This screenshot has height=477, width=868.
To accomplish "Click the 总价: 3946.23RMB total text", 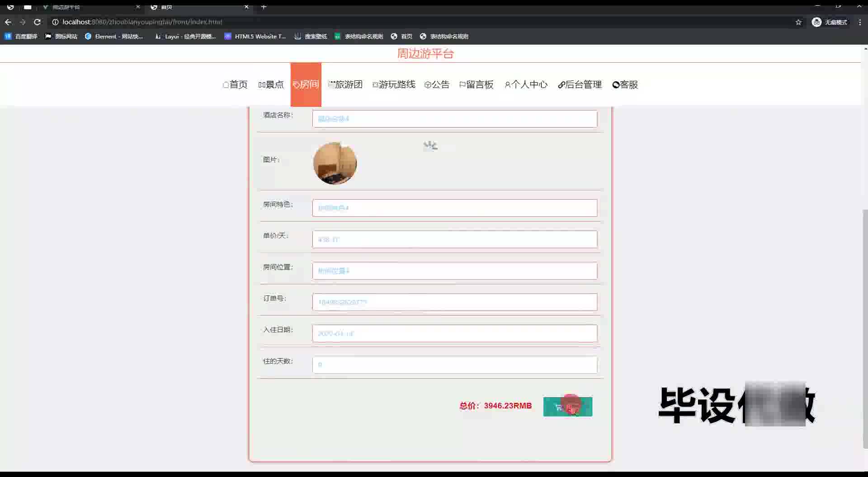I will pos(495,406).
